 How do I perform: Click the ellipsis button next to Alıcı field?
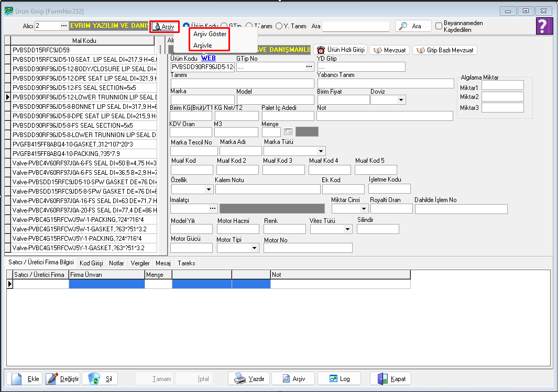click(64, 26)
